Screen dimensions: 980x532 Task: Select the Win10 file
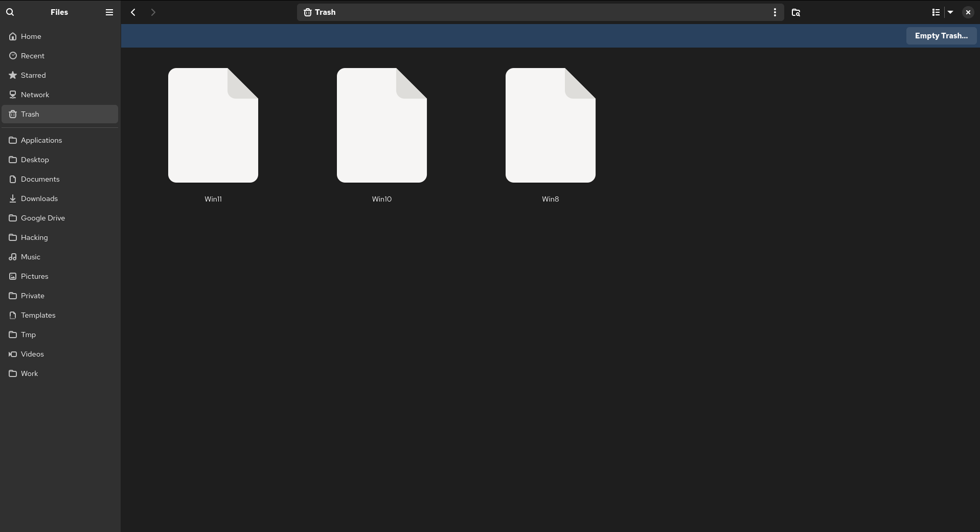(382, 125)
